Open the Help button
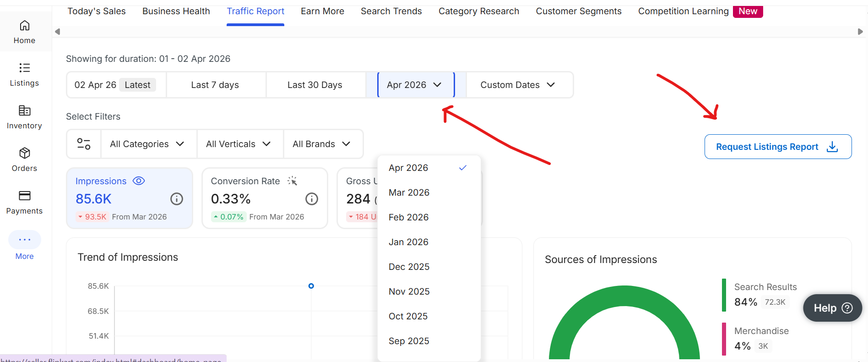Image resolution: width=868 pixels, height=362 pixels. tap(832, 308)
